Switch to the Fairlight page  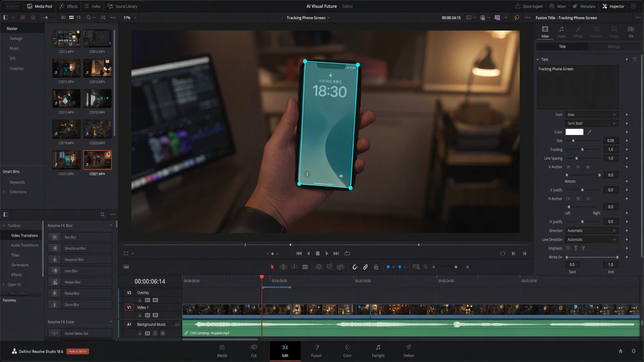pyautogui.click(x=378, y=350)
